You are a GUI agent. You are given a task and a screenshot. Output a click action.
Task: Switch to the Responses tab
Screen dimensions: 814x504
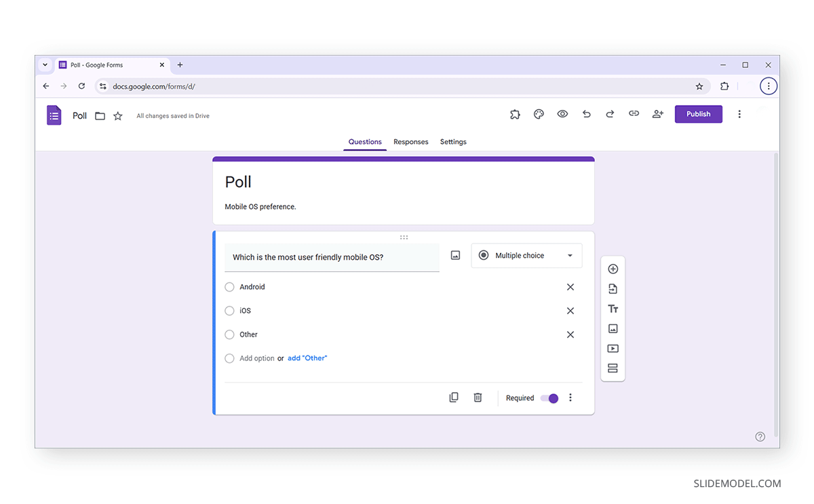pyautogui.click(x=410, y=142)
